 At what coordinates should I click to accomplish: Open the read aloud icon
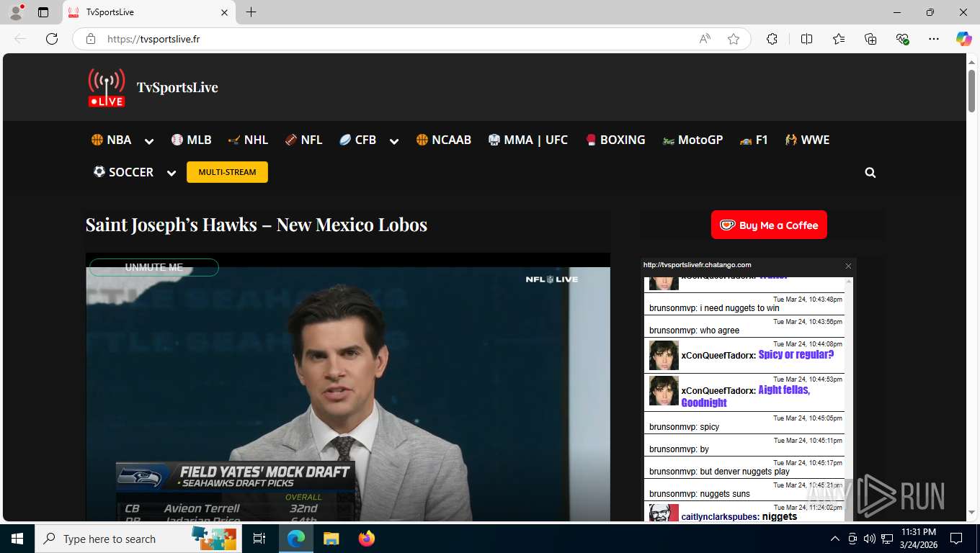pos(705,39)
